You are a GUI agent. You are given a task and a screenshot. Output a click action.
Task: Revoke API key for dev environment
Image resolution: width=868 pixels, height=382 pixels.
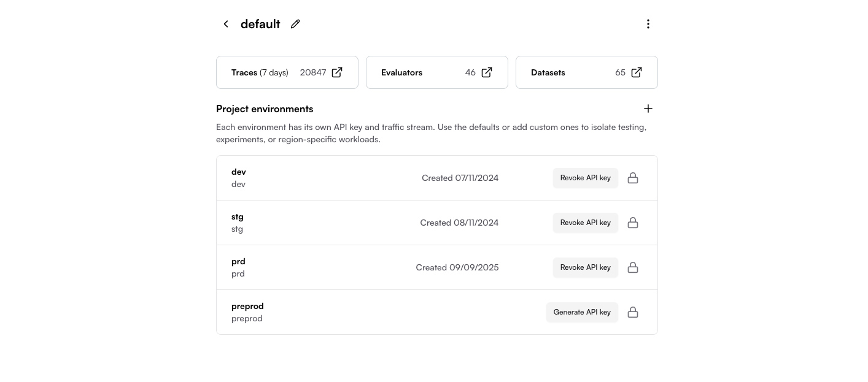586,178
